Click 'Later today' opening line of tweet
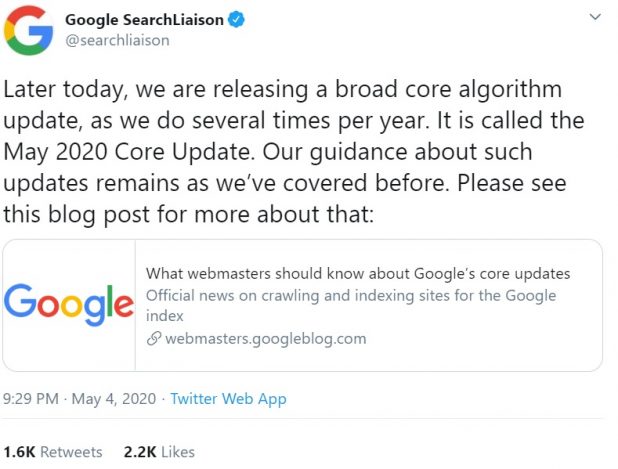The image size is (618, 469). 283,89
